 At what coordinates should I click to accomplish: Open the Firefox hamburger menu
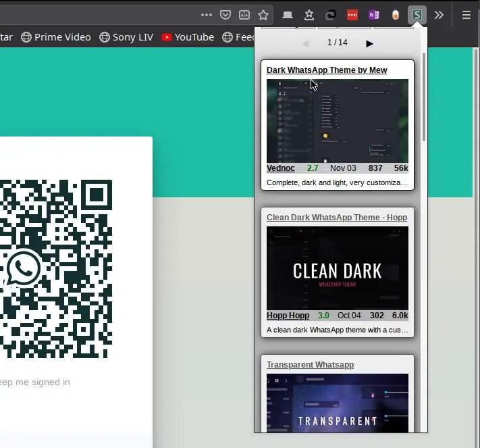[x=466, y=14]
